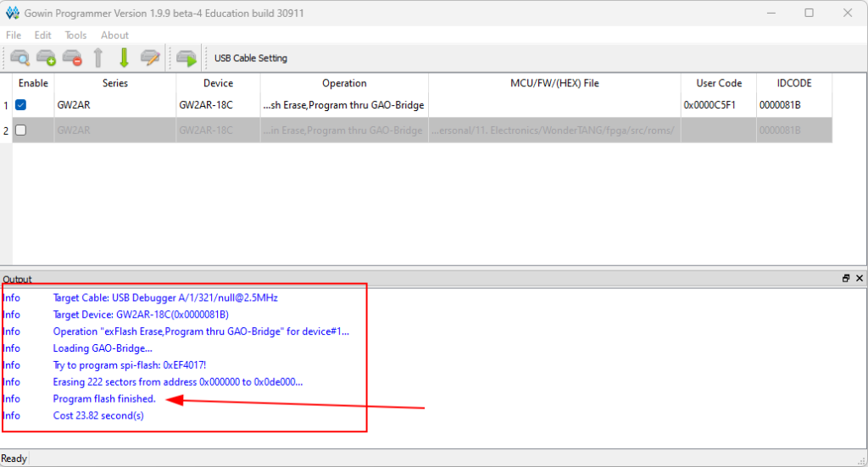Click the Enable column header

[33, 83]
